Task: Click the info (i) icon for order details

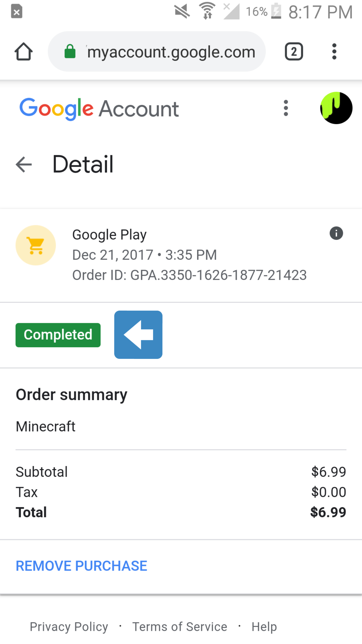Action: pyautogui.click(x=336, y=233)
